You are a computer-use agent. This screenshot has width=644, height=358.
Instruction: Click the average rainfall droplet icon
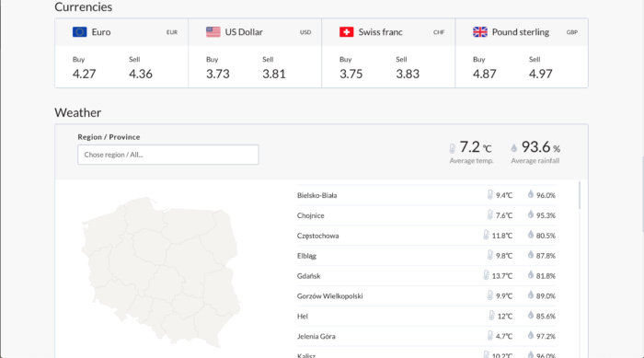(x=513, y=148)
